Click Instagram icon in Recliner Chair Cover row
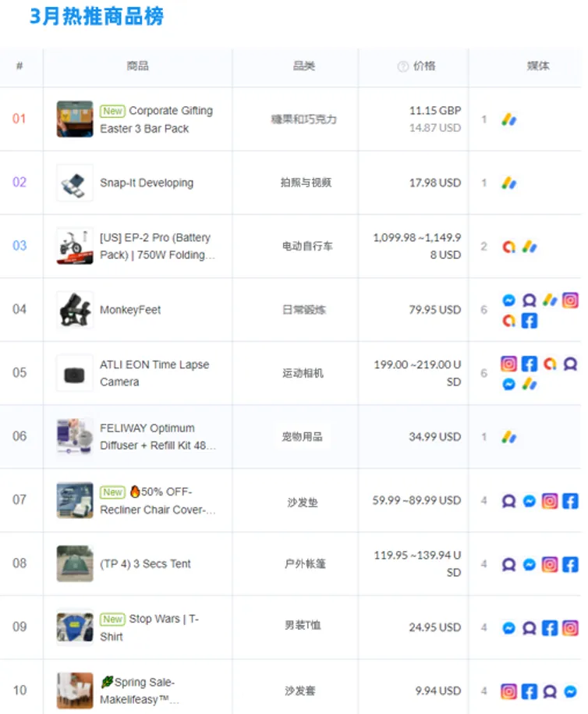The width and height of the screenshot is (588, 714). pos(550,501)
